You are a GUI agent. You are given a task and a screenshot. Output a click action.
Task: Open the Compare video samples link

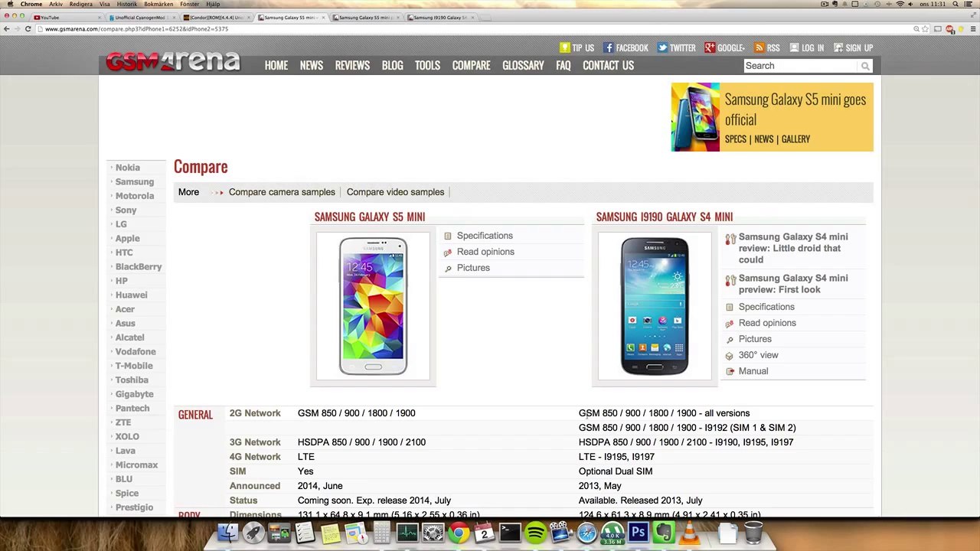(x=395, y=192)
